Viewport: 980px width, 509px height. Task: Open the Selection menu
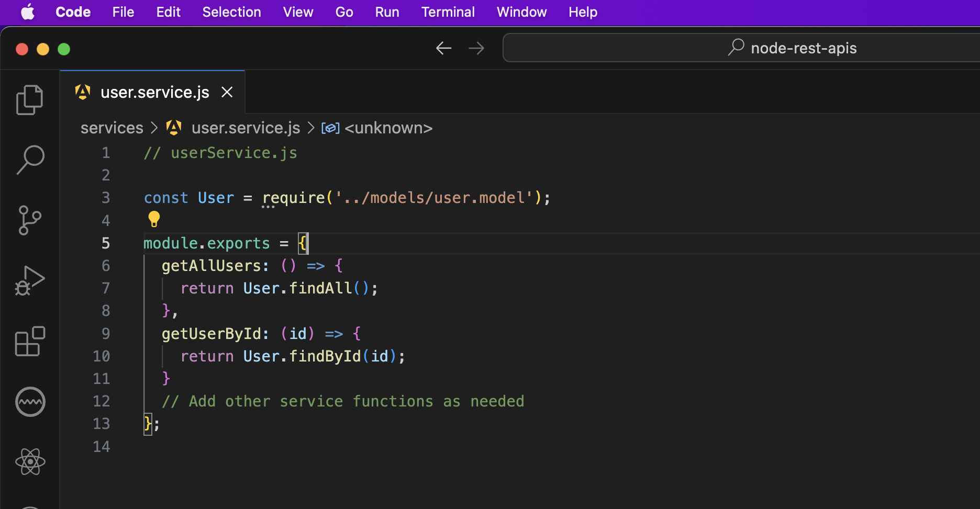[x=231, y=12]
